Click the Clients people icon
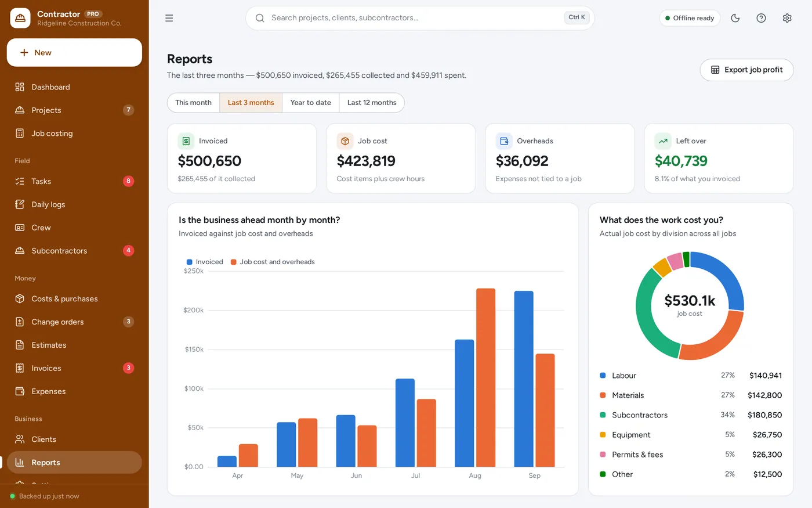This screenshot has width=812, height=508. [x=20, y=439]
